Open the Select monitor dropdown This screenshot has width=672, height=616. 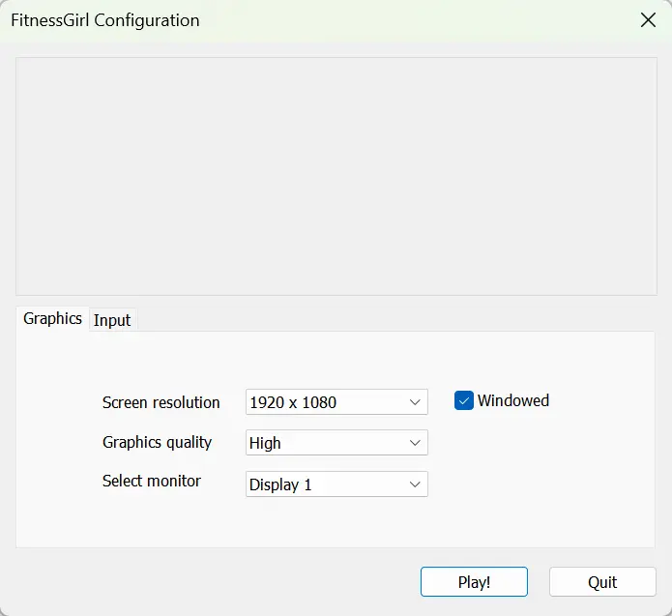coord(336,484)
